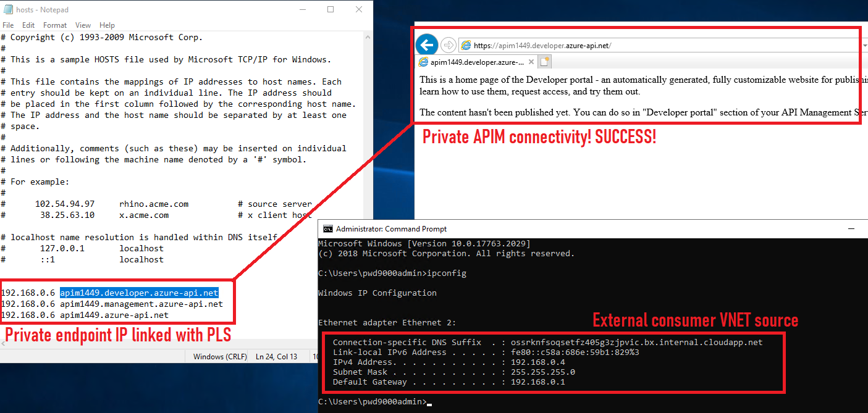This screenshot has width=868, height=413.
Task: Click the Command Prompt title bar icon
Action: 328,229
